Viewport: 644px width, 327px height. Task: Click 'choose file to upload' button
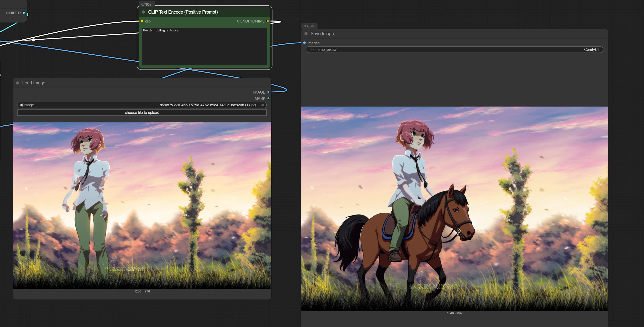[x=142, y=112]
